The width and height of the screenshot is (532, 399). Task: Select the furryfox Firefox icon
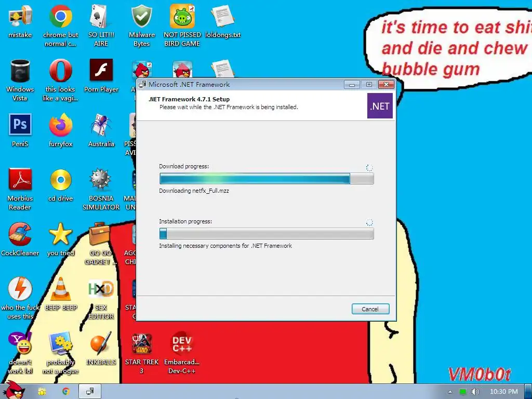click(x=60, y=130)
